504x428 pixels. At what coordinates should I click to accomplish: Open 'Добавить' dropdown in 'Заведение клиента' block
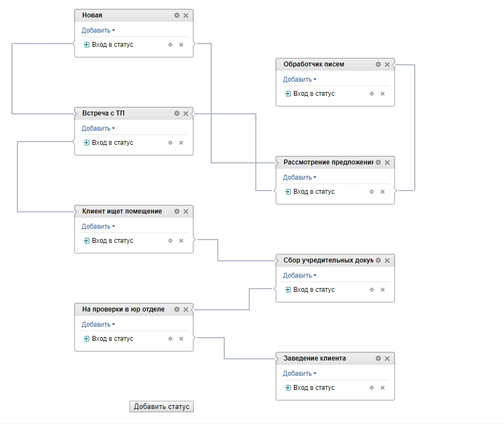[x=299, y=374]
